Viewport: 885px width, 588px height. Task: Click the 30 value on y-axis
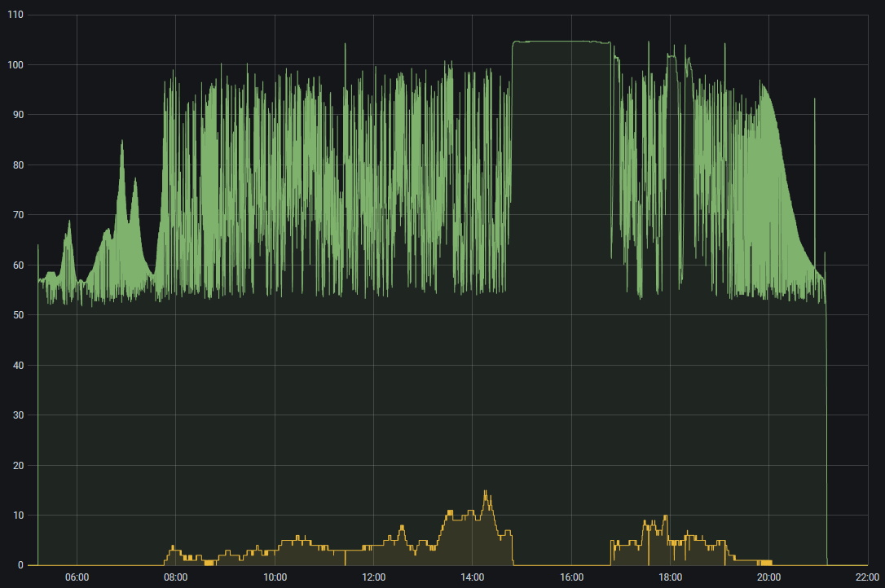coord(17,415)
